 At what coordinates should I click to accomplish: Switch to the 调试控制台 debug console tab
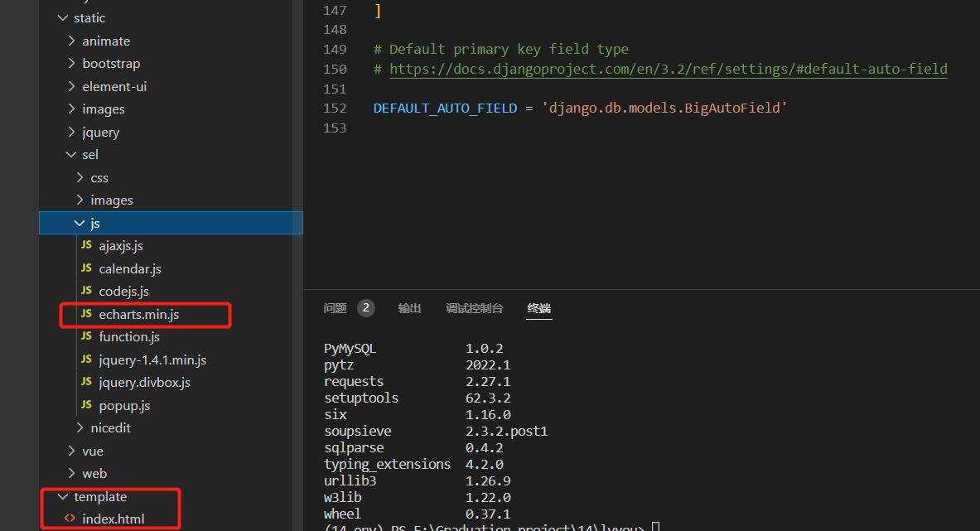coord(475,308)
